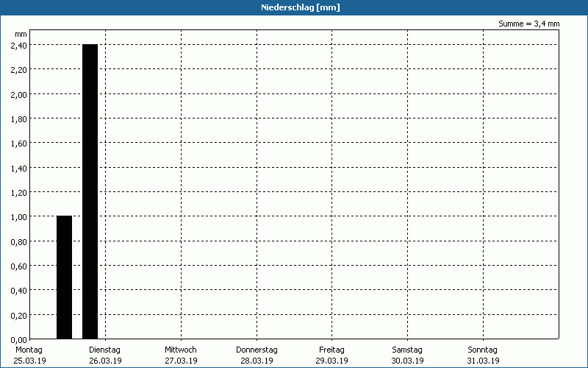The image size is (588, 368).
Task: Click the Montag day label
Action: coord(29,350)
